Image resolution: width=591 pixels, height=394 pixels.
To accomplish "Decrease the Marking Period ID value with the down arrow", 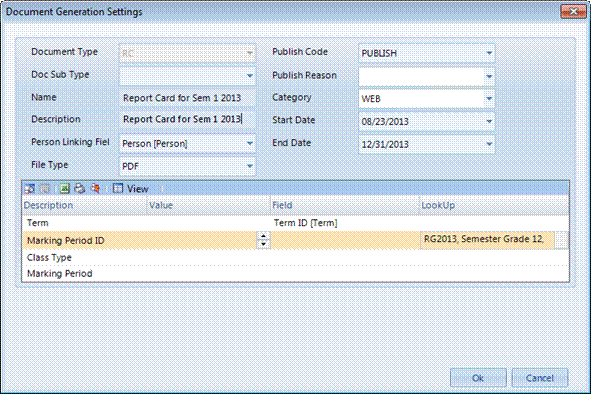I will (x=263, y=244).
